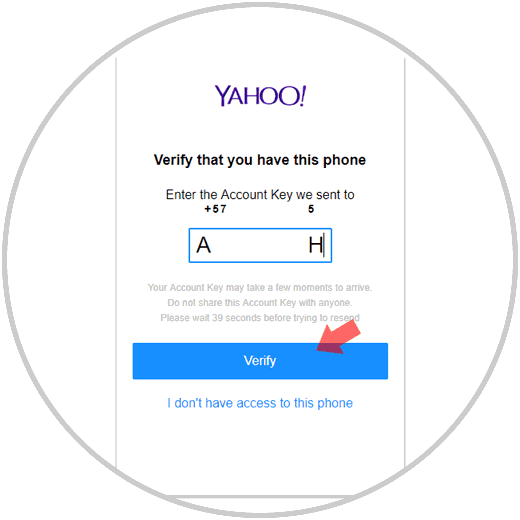Screen dimensions: 520x520
Task: Click the "Do not share this Account Key" warning
Action: [x=260, y=303]
